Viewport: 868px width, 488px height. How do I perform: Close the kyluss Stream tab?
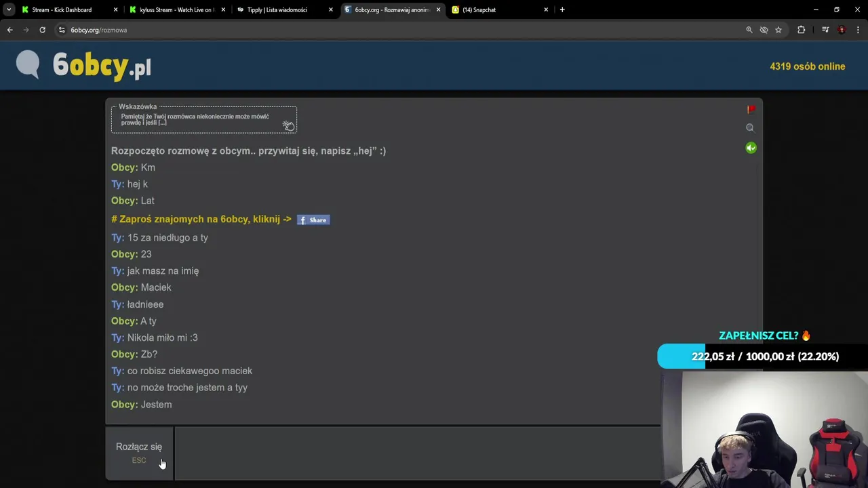(223, 9)
